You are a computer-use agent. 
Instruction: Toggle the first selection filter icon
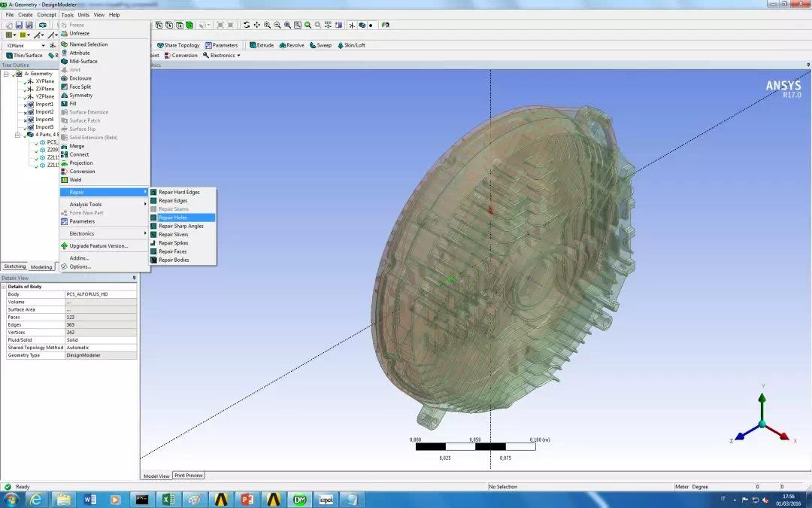(x=159, y=25)
